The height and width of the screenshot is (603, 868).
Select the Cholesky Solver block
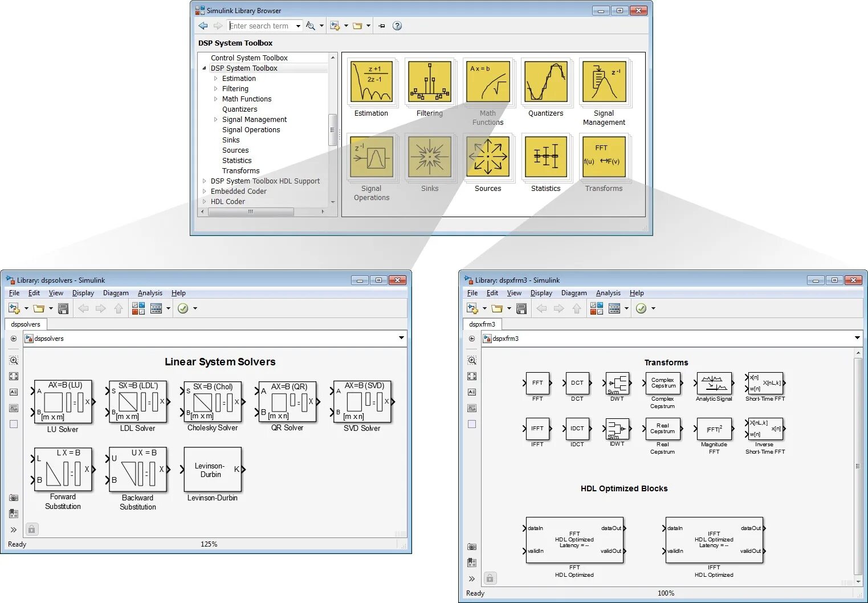pos(213,401)
